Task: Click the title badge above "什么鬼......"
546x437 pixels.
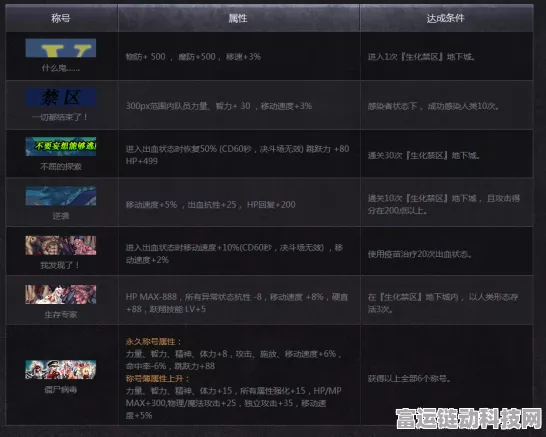Action: coord(61,48)
